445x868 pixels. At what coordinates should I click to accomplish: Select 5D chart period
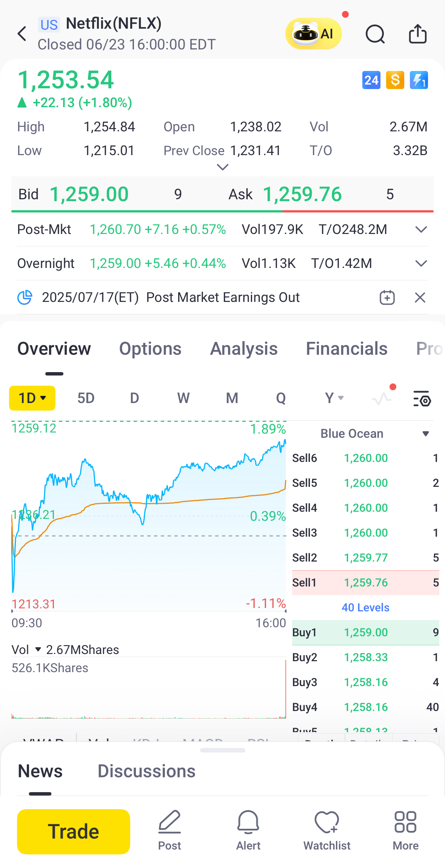click(x=86, y=398)
